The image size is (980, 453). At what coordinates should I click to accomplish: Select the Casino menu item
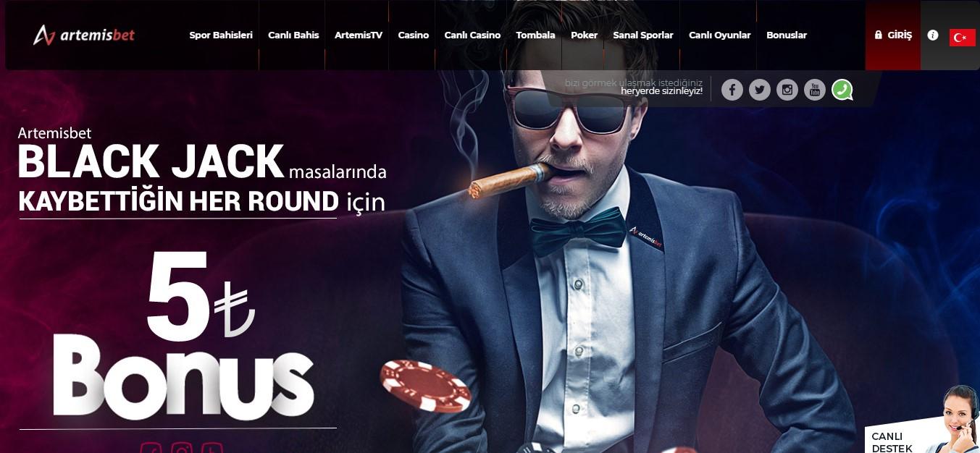tap(414, 35)
